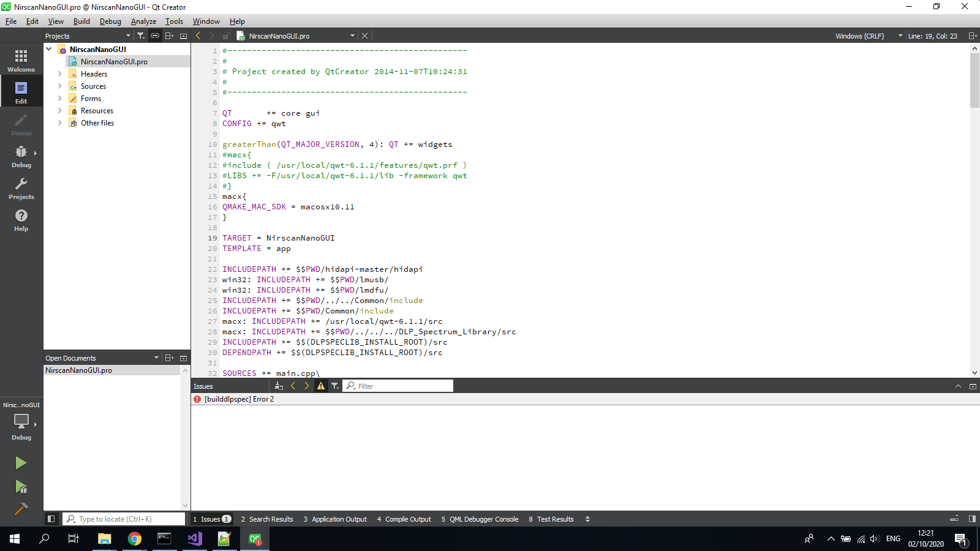The height and width of the screenshot is (551, 980).
Task: Expand the Forms folder
Action: 59,98
